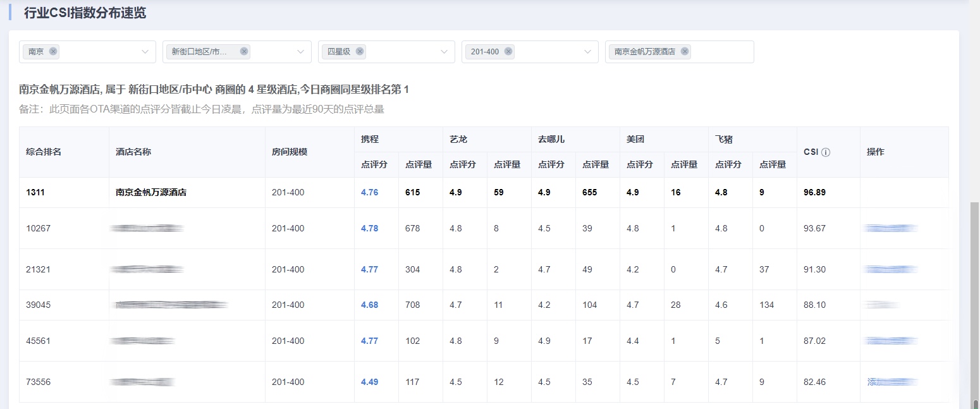Viewport: 980px width, 409px height.
Task: Click the action link for rank 45561
Action: [891, 341]
